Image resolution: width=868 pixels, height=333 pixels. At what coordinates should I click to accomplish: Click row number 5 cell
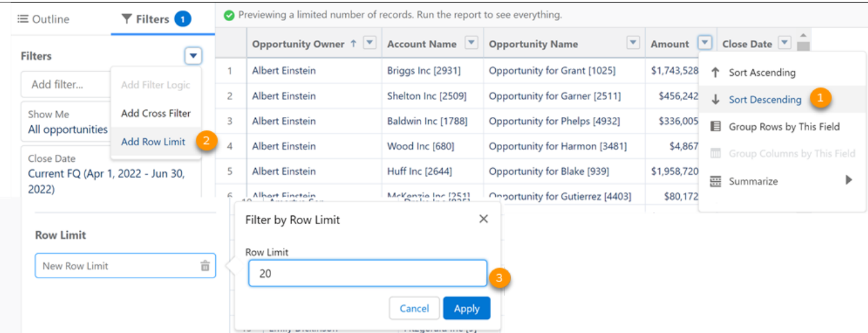230,171
